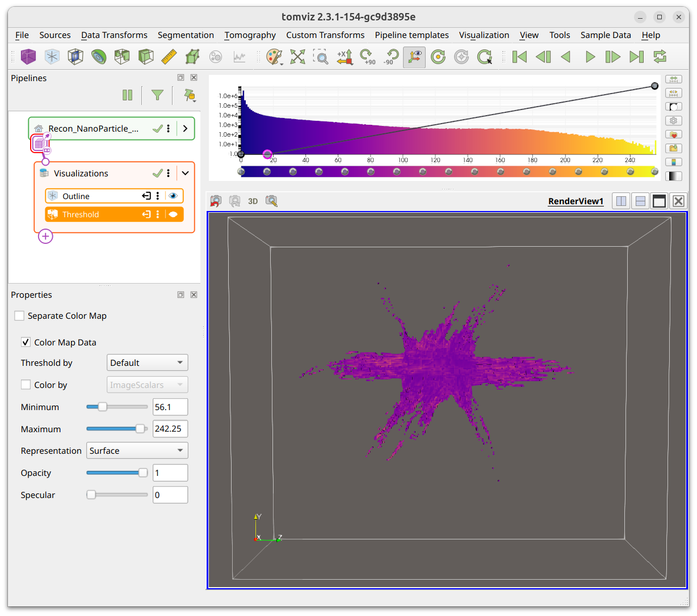Add a Contour module

pos(99,57)
